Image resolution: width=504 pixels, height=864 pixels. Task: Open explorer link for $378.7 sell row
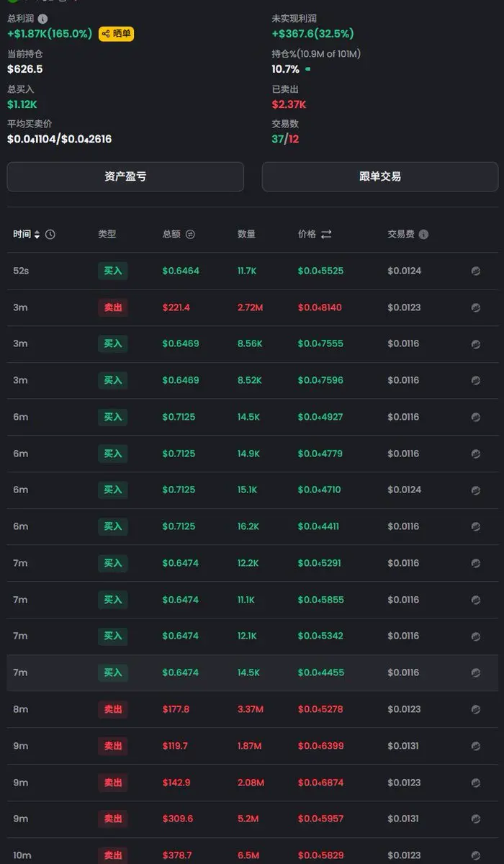click(475, 855)
